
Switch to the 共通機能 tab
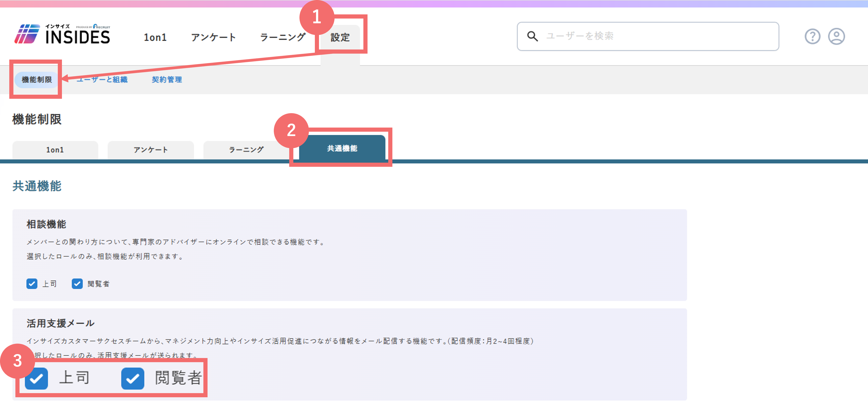[x=342, y=148]
